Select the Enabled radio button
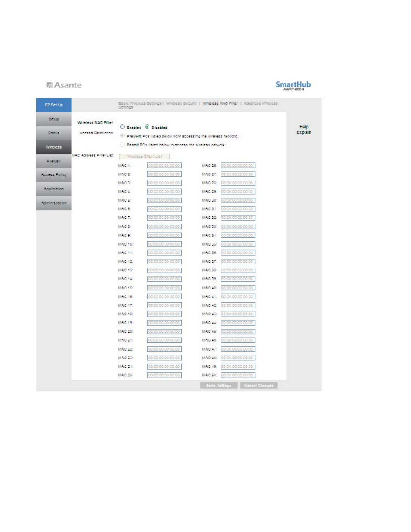 point(122,127)
